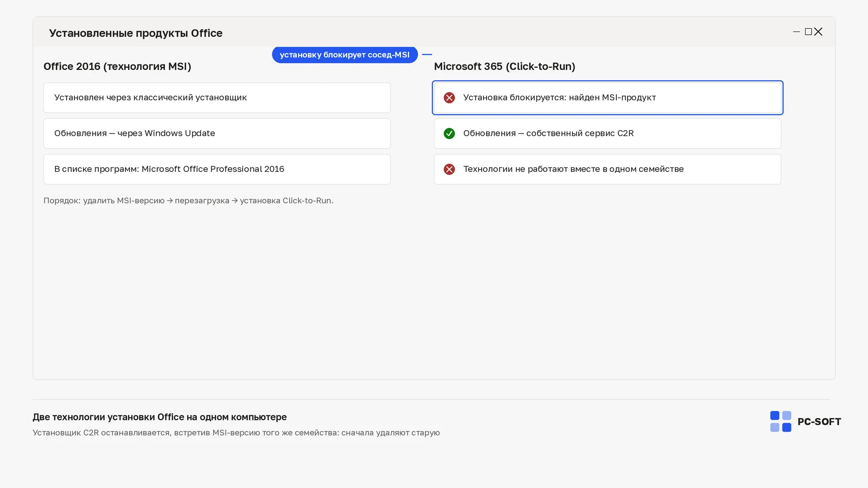Image resolution: width=868 pixels, height=488 pixels.
Task: Select row "Установлен через классический установщик"
Action: pos(217,98)
